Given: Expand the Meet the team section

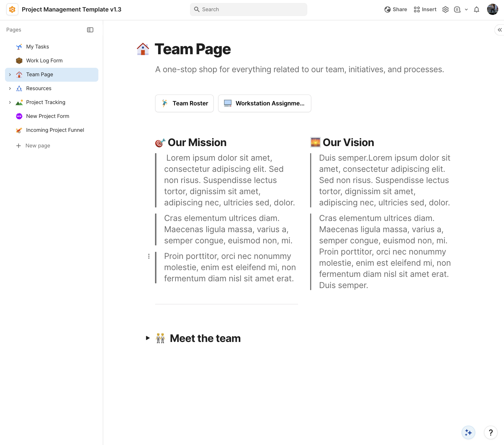Looking at the screenshot, I should click(148, 338).
